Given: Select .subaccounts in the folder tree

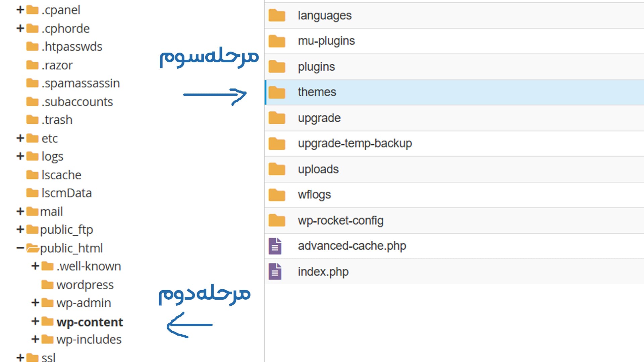Looking at the screenshot, I should (x=77, y=102).
